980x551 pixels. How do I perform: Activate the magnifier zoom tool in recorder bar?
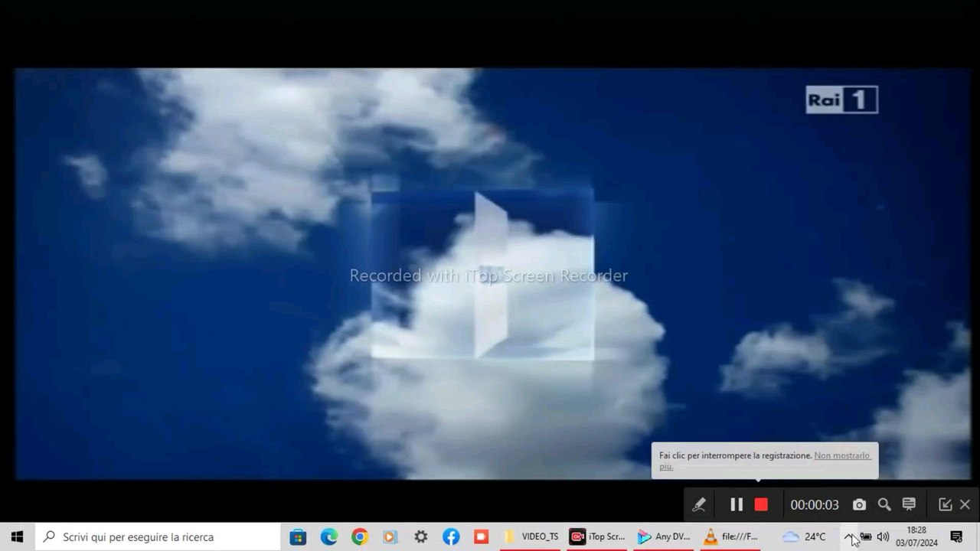click(x=884, y=504)
